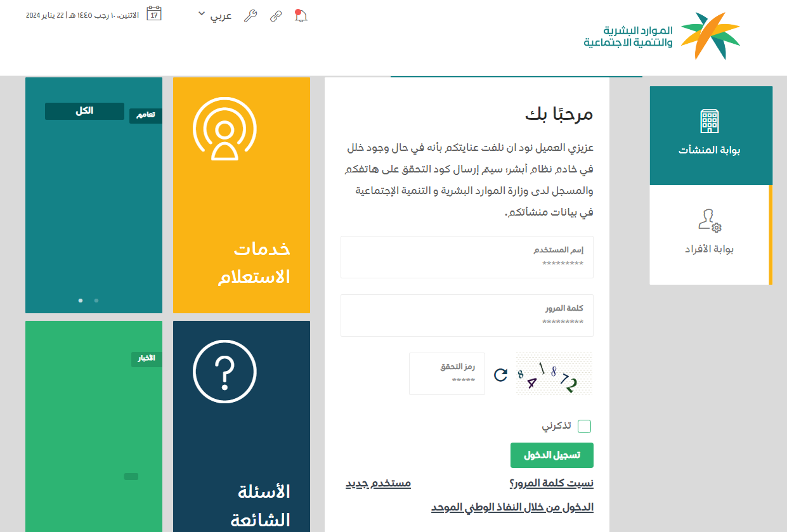787x532 pixels.
Task: Open the مستخدم جديد new user link
Action: pos(378,484)
